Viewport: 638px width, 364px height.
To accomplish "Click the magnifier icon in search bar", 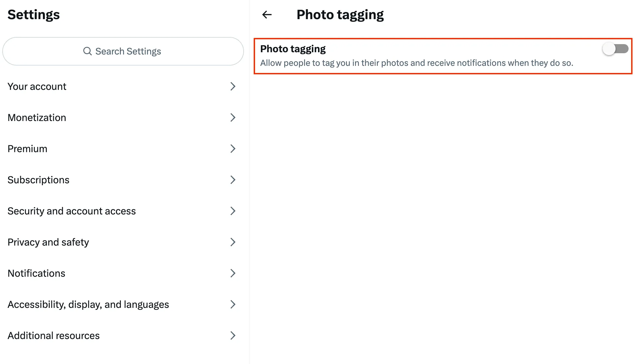I will point(87,51).
